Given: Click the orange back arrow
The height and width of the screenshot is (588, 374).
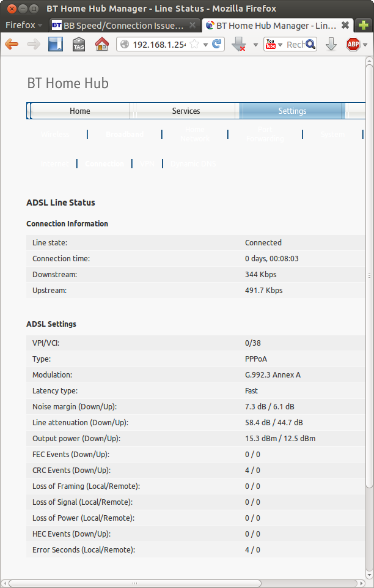Looking at the screenshot, I should 12,44.
